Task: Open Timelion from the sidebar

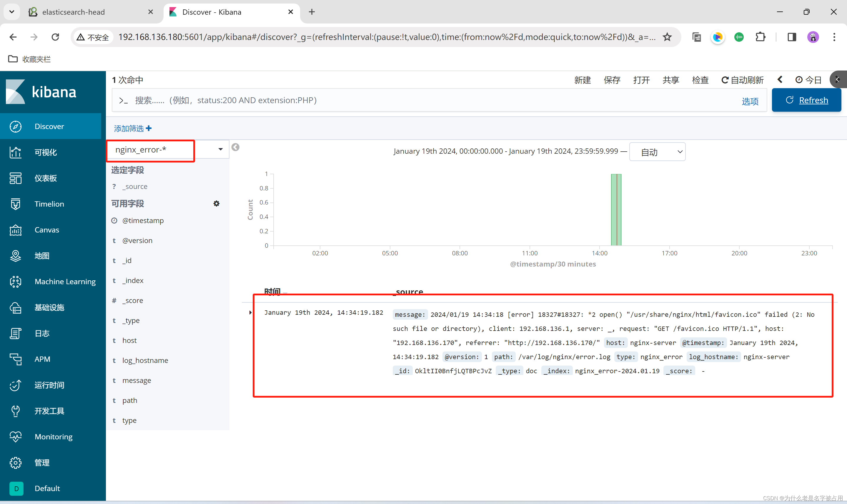Action: point(49,204)
